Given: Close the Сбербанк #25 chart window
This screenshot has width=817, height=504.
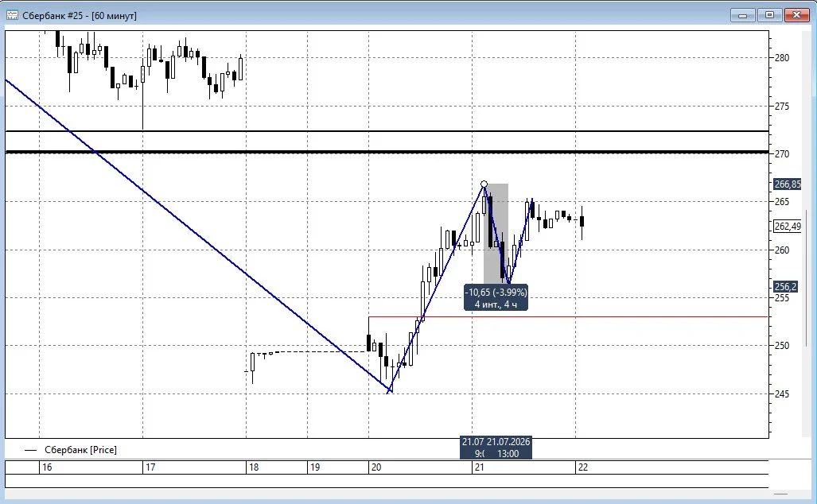Looking at the screenshot, I should [796, 15].
